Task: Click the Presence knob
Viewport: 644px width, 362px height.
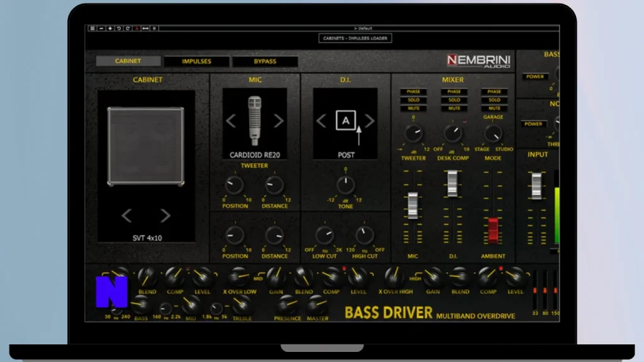Action: point(287,304)
